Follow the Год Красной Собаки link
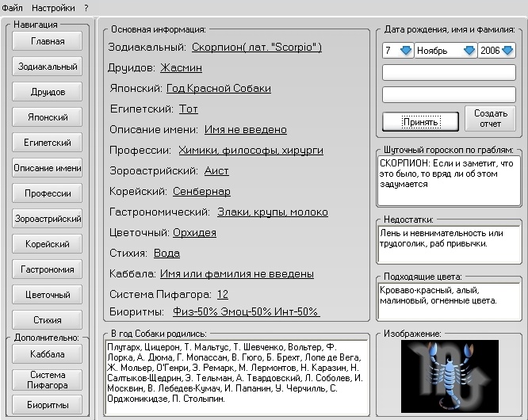This screenshot has width=528, height=420. click(219, 88)
